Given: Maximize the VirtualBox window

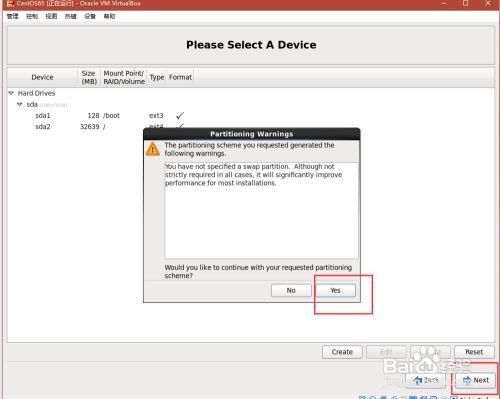Looking at the screenshot, I should click(x=466, y=3).
